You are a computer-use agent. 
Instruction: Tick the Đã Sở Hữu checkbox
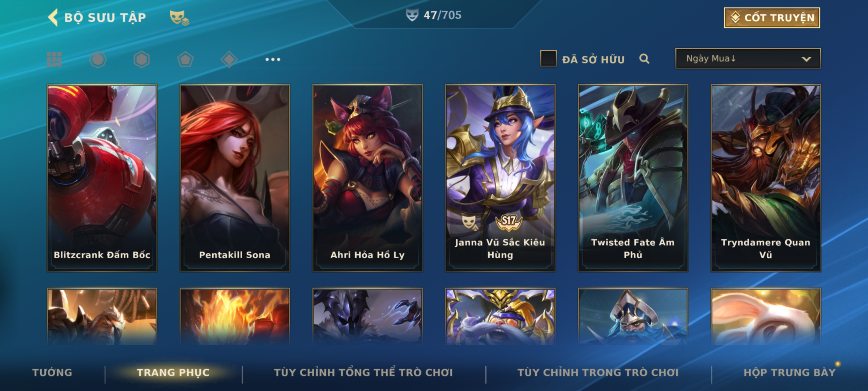pos(548,58)
